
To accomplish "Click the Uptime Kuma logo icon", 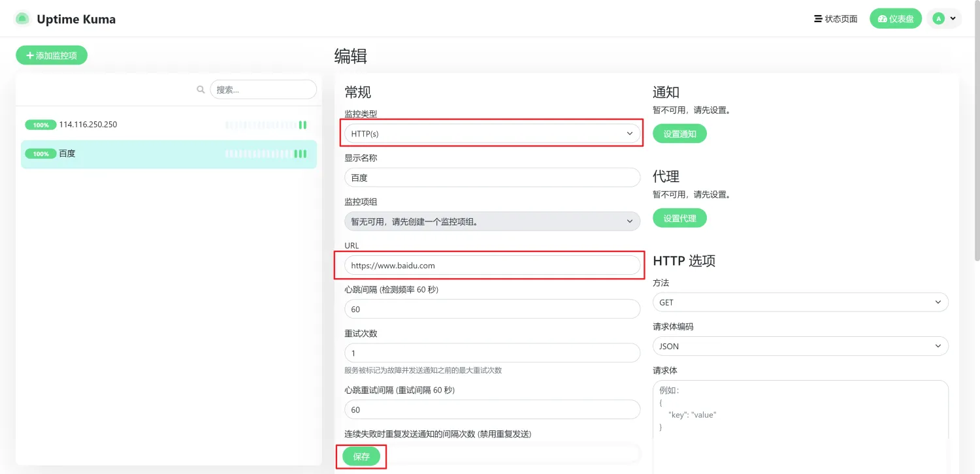I will click(x=22, y=19).
